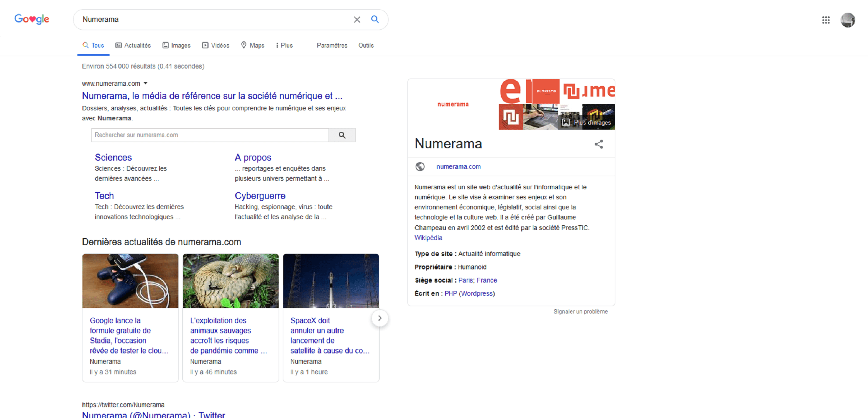Open the Numerama main result title

point(212,96)
